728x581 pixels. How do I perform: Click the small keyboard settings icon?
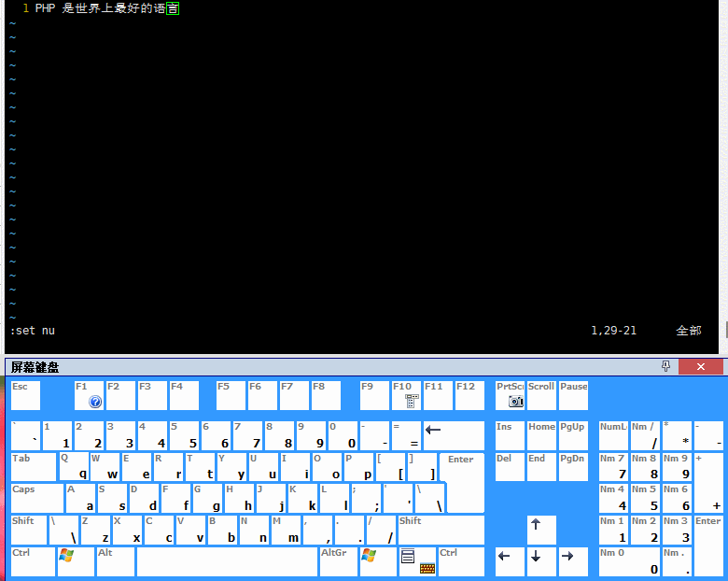[x=427, y=568]
